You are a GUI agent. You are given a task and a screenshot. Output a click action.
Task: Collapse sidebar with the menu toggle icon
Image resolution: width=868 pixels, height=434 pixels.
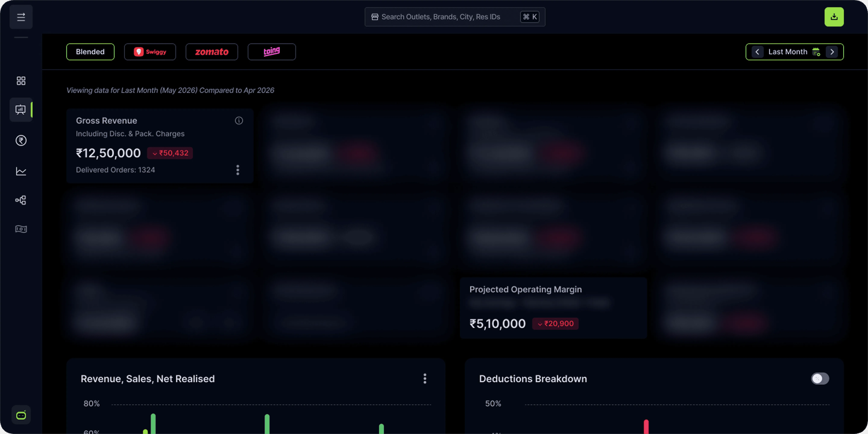[21, 17]
